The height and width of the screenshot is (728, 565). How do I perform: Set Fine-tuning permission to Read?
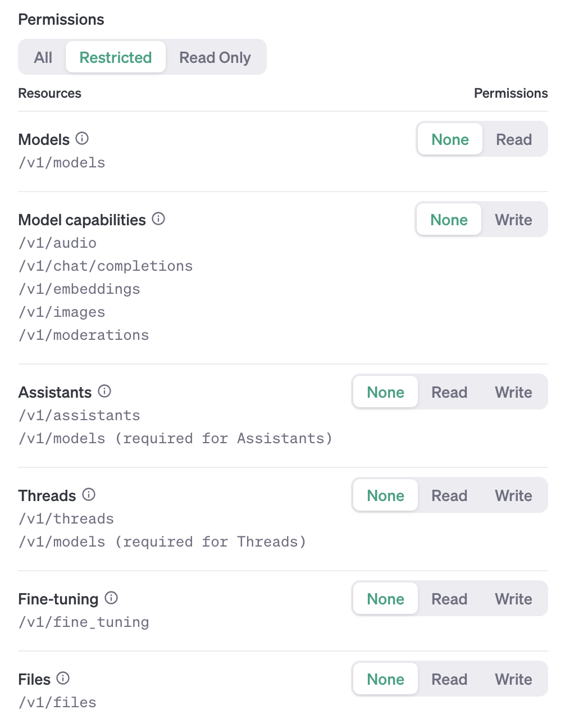(x=449, y=599)
